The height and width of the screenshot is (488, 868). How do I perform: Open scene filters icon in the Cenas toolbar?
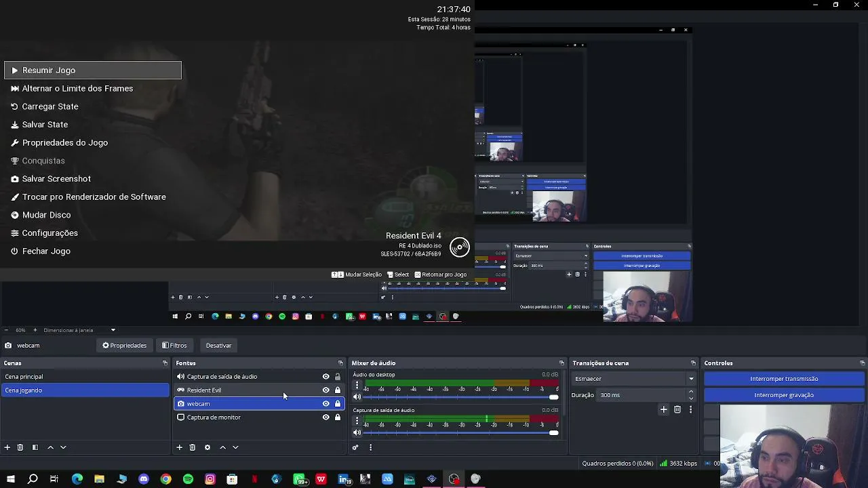(x=35, y=447)
